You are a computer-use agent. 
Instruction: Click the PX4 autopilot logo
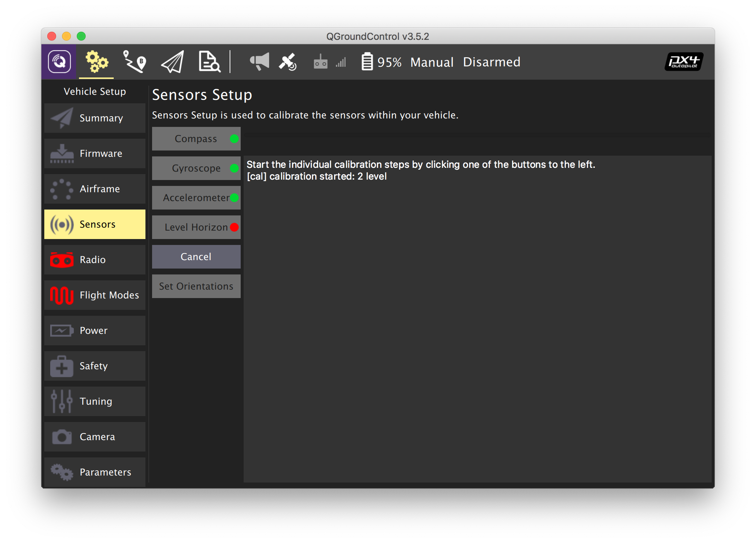coord(684,62)
